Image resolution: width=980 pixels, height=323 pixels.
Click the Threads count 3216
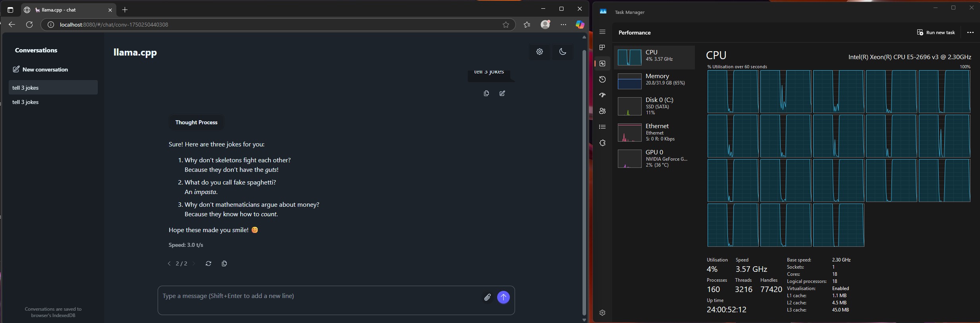[743, 290]
